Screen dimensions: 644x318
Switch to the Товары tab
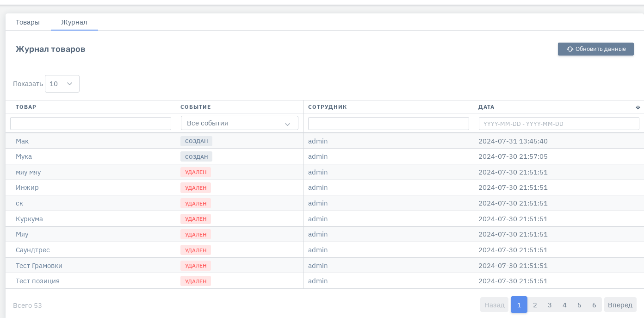click(x=28, y=22)
